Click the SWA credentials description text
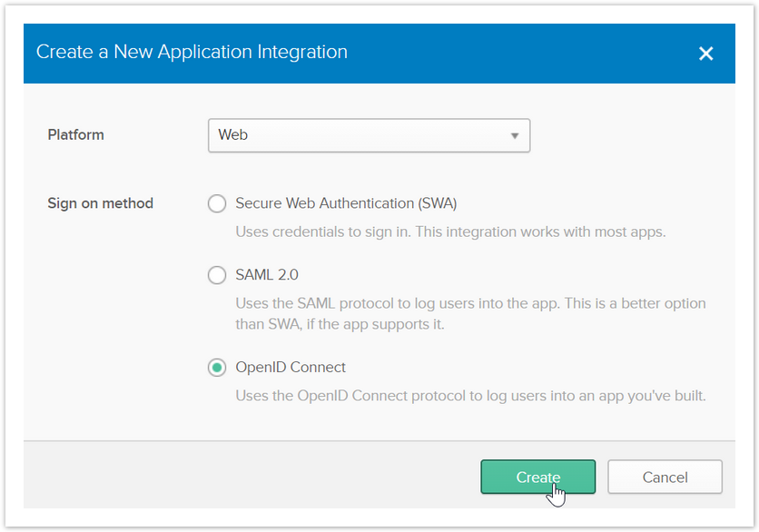This screenshot has height=532, width=759. pos(450,232)
